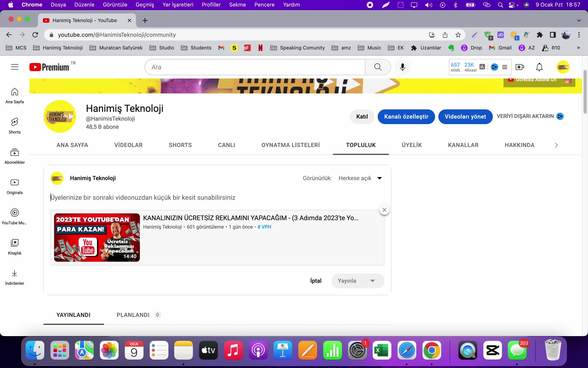Click the 8 VPH vidIQ stat
The width and height of the screenshot is (588, 368).
(264, 227)
